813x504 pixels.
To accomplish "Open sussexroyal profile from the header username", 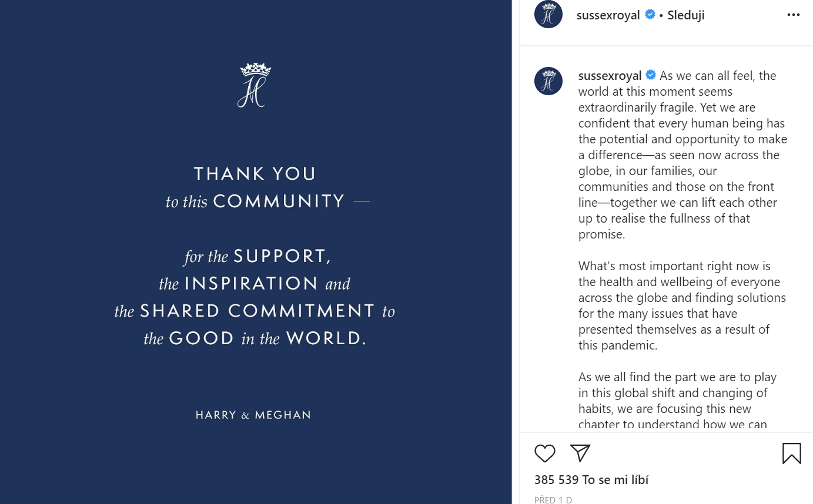I will (608, 15).
